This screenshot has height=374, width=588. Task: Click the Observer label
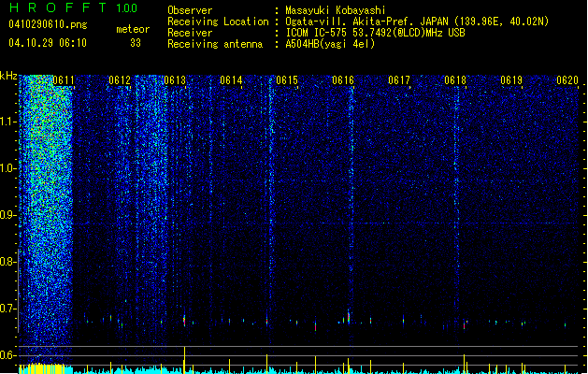click(x=190, y=10)
